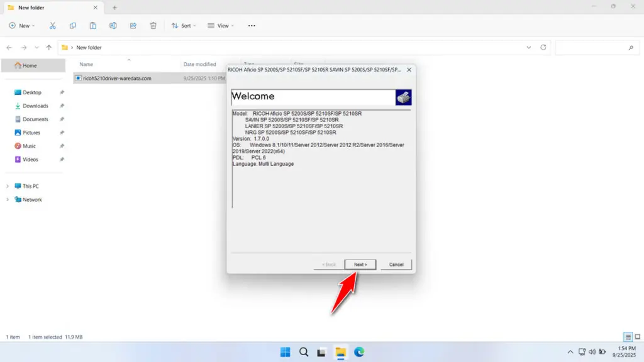Add a new Explorer tab
Viewport: 644px width, 362px height.
coord(114,8)
